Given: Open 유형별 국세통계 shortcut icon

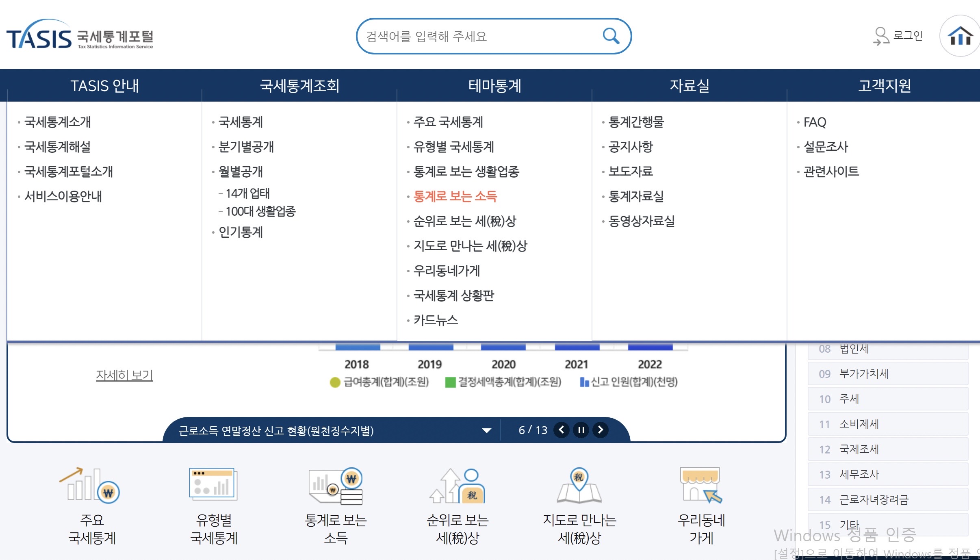Looking at the screenshot, I should [x=213, y=485].
